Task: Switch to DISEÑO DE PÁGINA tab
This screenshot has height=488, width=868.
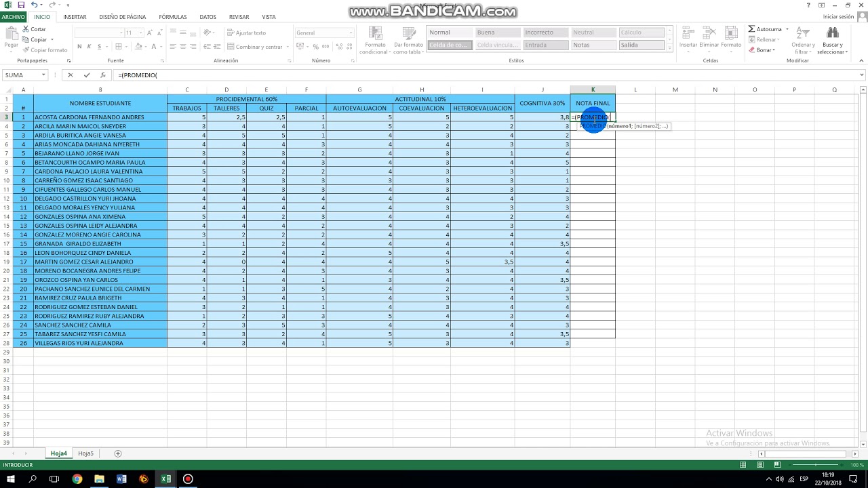Action: point(122,17)
